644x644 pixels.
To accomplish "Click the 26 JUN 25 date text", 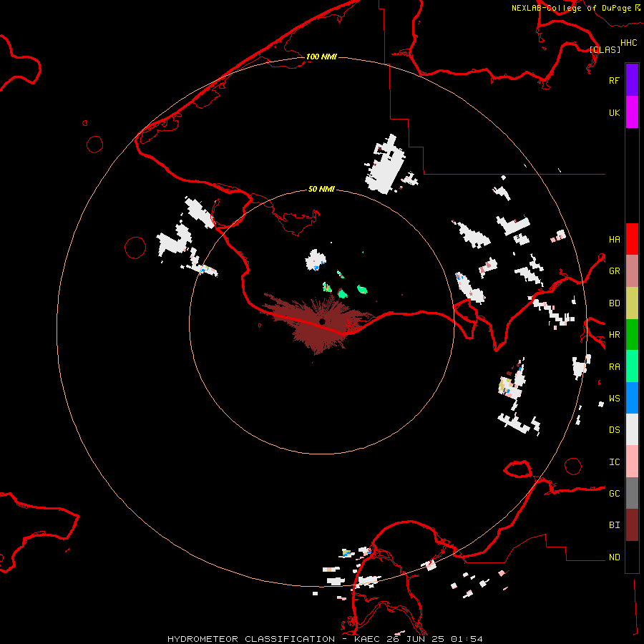I will [415, 639].
